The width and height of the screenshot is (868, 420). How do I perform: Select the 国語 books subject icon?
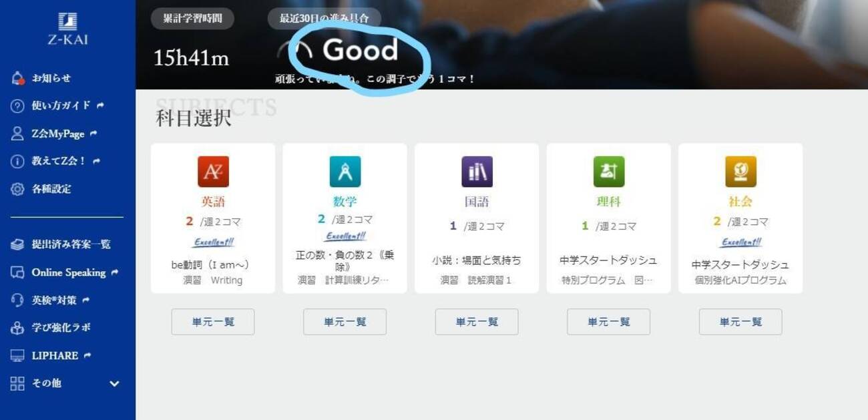pyautogui.click(x=477, y=172)
